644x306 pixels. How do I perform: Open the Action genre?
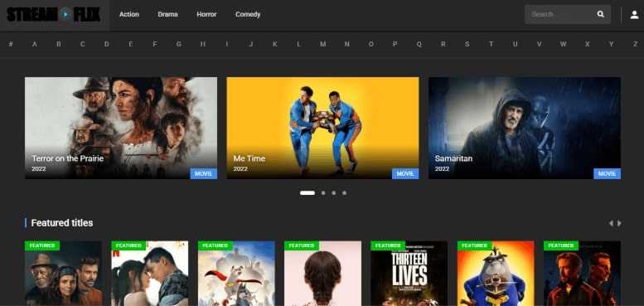pos(129,14)
